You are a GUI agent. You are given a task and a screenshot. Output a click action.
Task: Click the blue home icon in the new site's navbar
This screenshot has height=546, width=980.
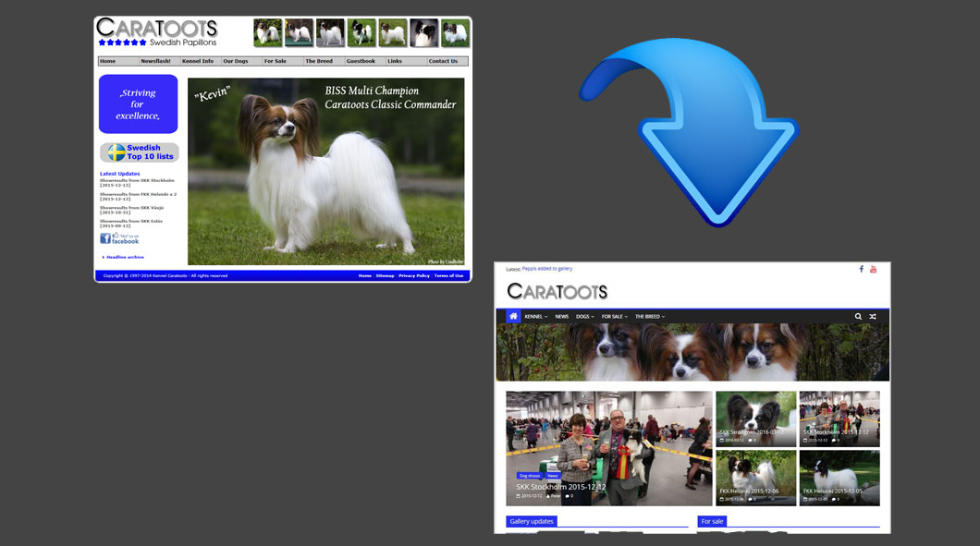point(513,316)
